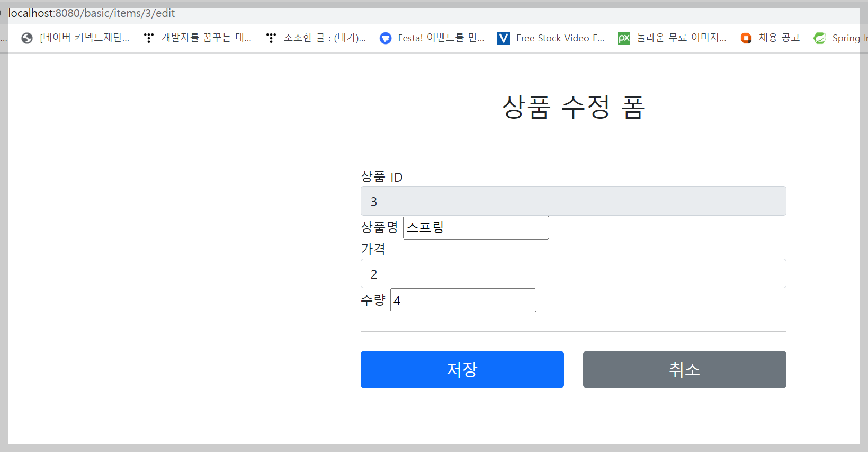868x452 pixels.
Task: Open the Free Stock Video bookmark
Action: click(551, 38)
